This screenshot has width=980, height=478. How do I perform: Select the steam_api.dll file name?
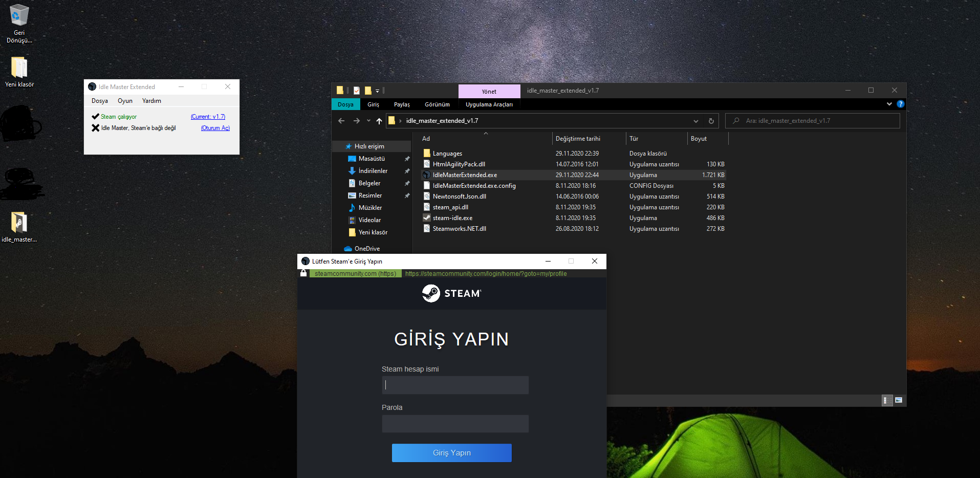click(x=450, y=207)
